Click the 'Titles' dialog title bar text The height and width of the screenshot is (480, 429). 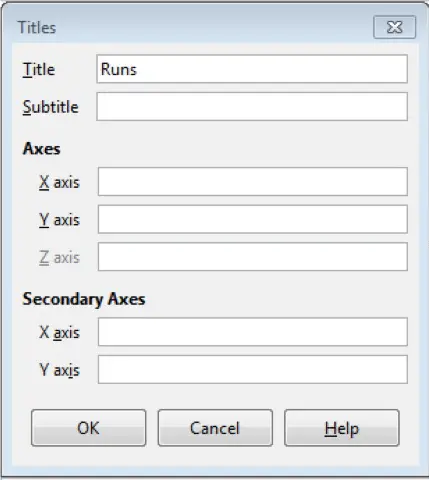(x=37, y=27)
